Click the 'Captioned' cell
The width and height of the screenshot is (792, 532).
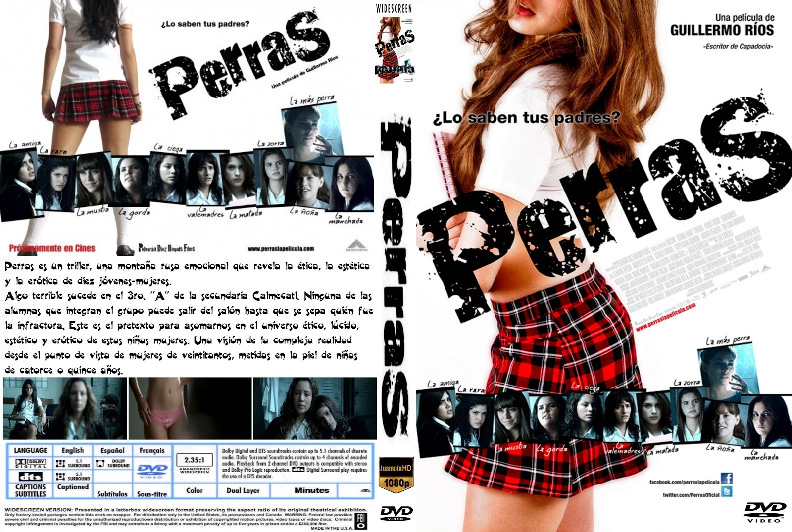tap(73, 487)
